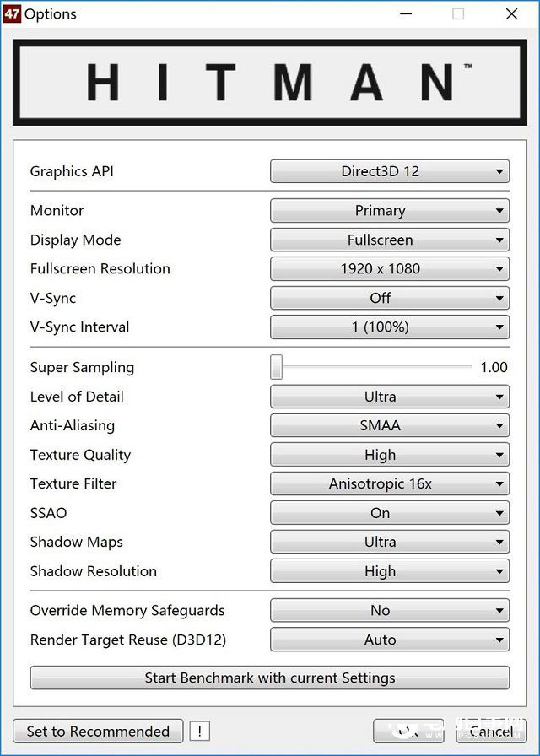The width and height of the screenshot is (540, 756).
Task: Open the Texture Quality dropdown
Action: 390,455
